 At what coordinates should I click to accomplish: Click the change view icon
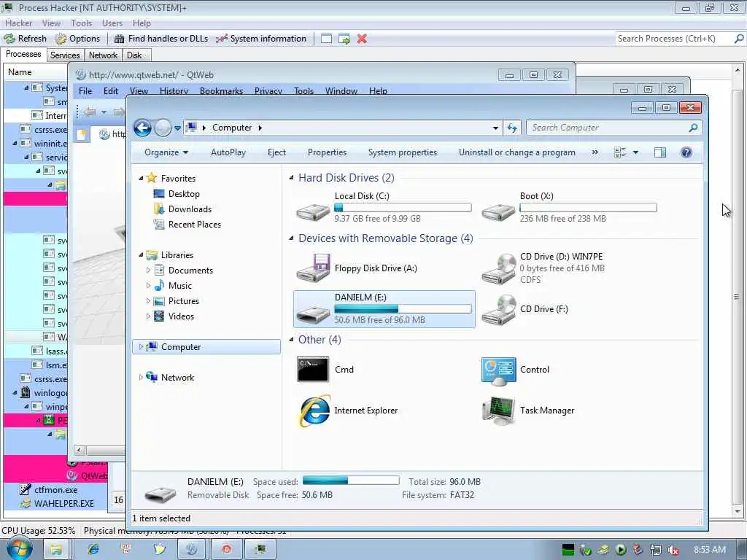620,152
